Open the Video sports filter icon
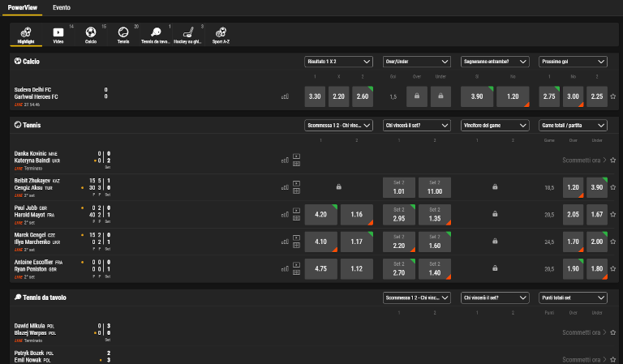Screen dimensions: 623x364 (x=58, y=34)
